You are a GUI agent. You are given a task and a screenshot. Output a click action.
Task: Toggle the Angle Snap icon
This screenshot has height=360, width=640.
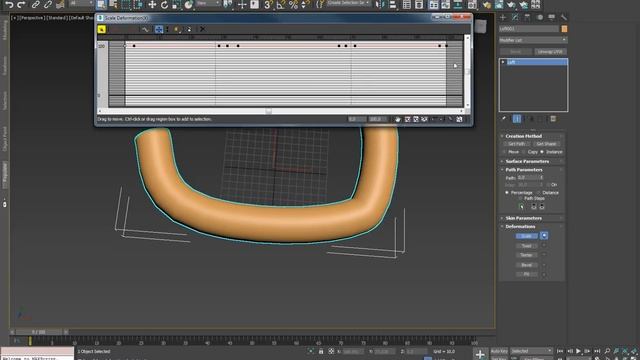[x=281, y=5]
